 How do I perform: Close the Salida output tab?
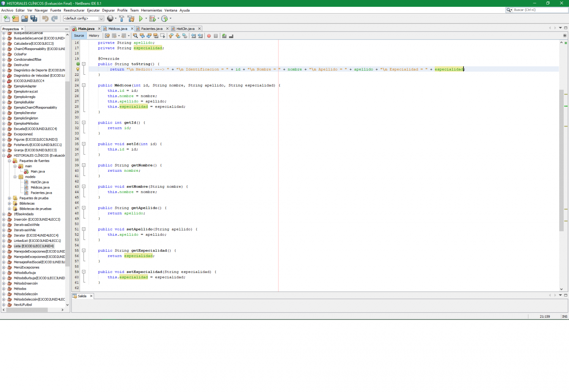91,296
